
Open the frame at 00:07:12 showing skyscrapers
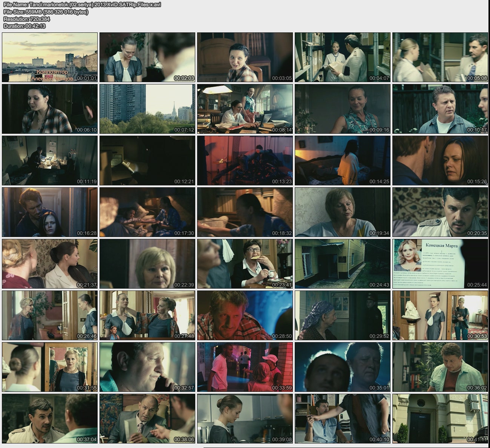(147, 109)
